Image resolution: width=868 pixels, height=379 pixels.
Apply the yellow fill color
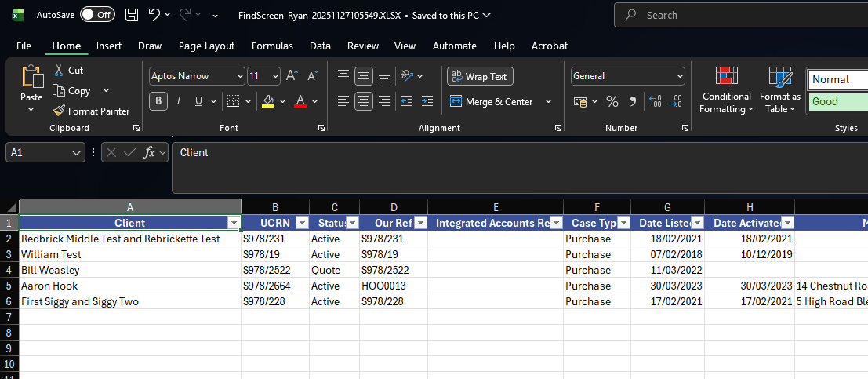point(268,101)
